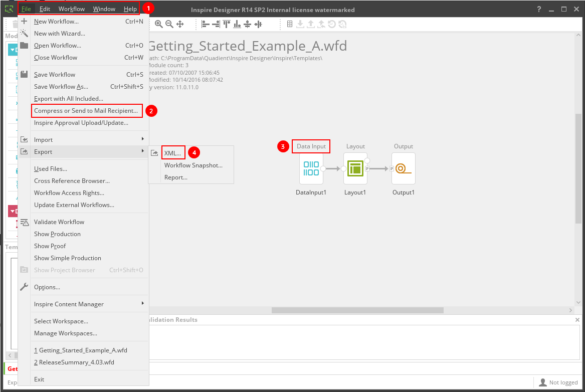Select Show Production
The image size is (585, 392).
(x=84, y=234)
